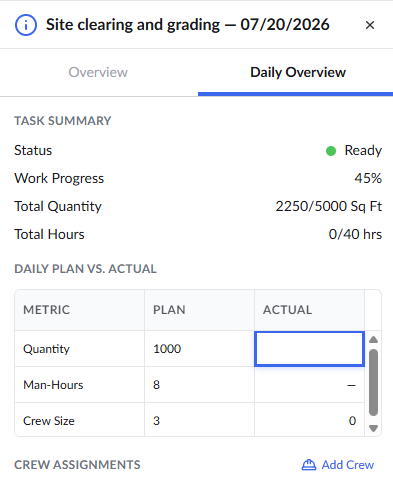Click the table scrollbar up arrow
Viewport: 393px width, 481px height.
pos(373,340)
